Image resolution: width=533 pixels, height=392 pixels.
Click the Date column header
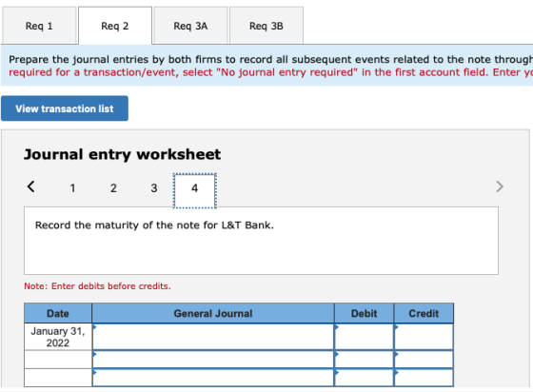[58, 313]
